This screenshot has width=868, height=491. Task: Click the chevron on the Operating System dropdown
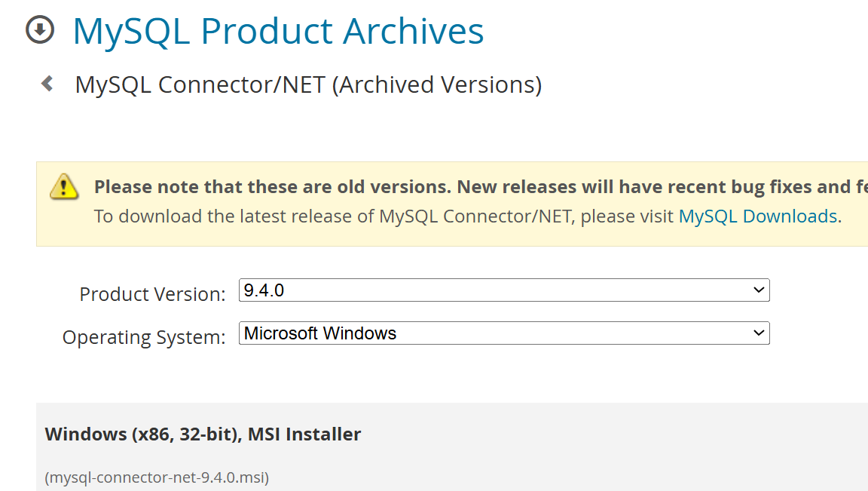click(x=759, y=333)
